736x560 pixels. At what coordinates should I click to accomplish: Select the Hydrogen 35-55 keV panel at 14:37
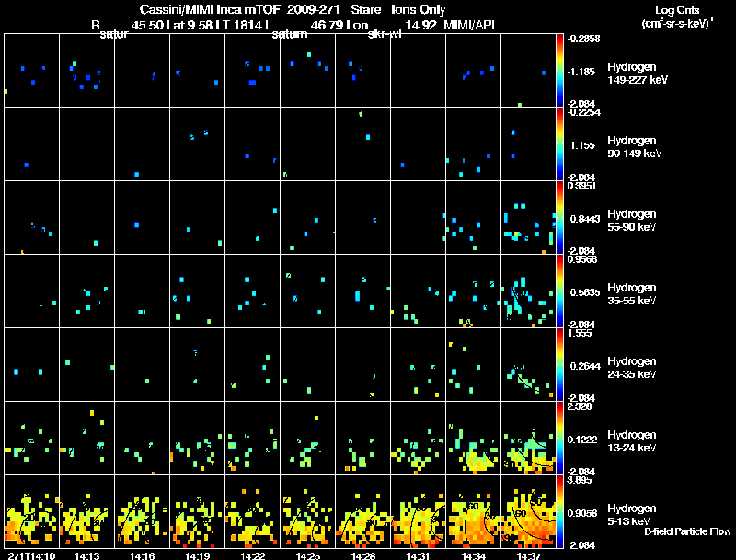528,291
